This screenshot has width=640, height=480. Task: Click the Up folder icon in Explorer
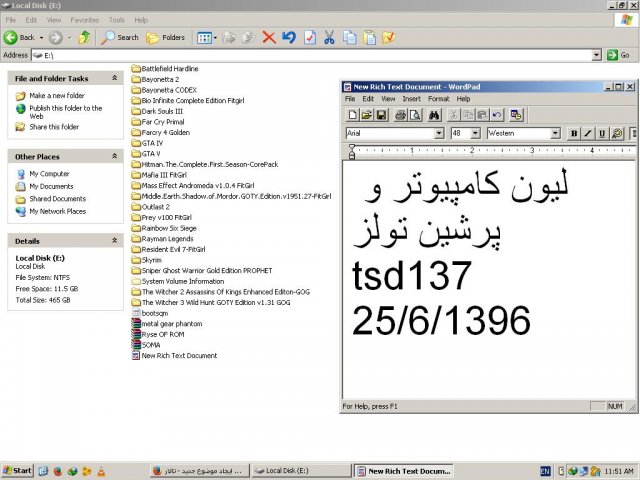point(84,37)
